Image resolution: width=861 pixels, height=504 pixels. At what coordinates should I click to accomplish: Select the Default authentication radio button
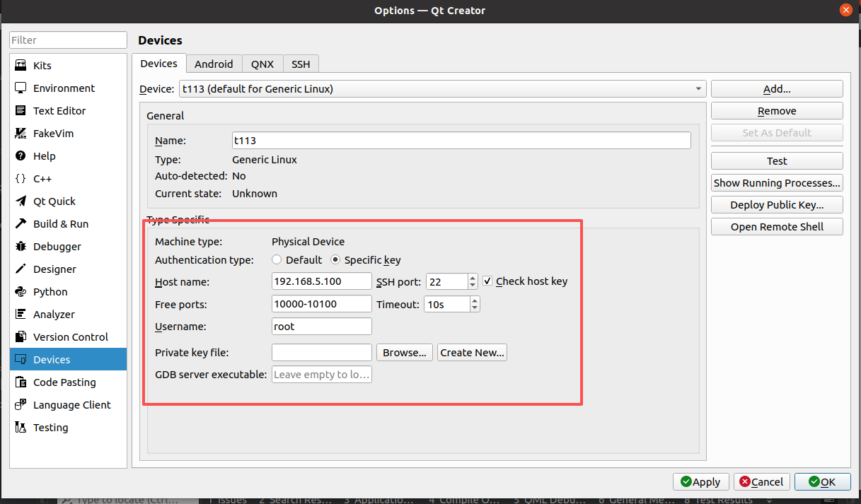pyautogui.click(x=277, y=259)
